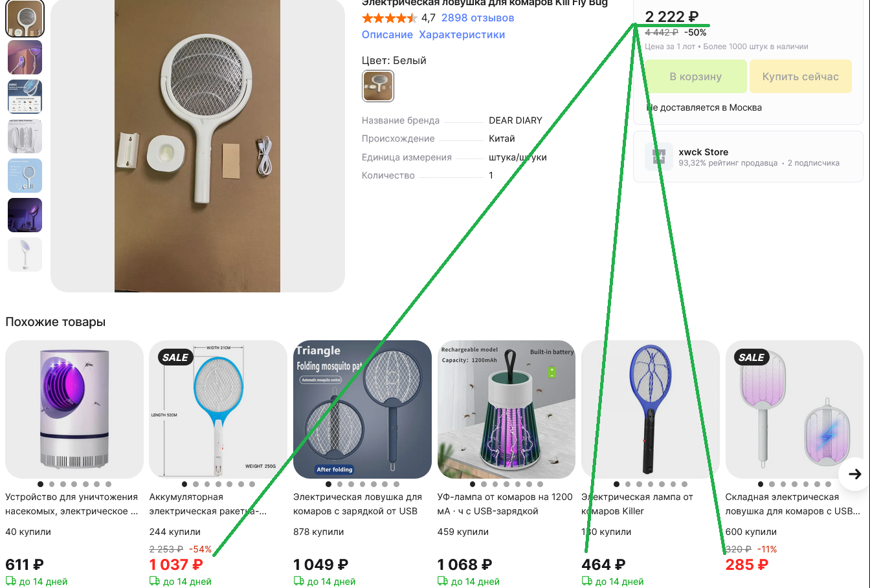Click the Купить сейчас button
The width and height of the screenshot is (870, 588).
[x=801, y=76]
